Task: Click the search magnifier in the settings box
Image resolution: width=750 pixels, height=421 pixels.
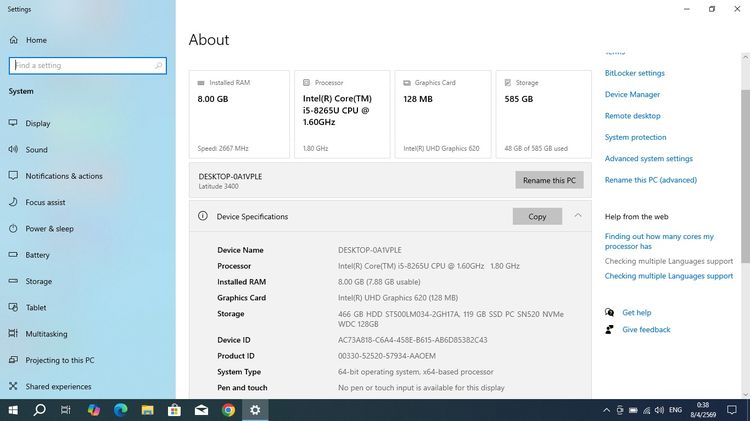Action: (158, 66)
